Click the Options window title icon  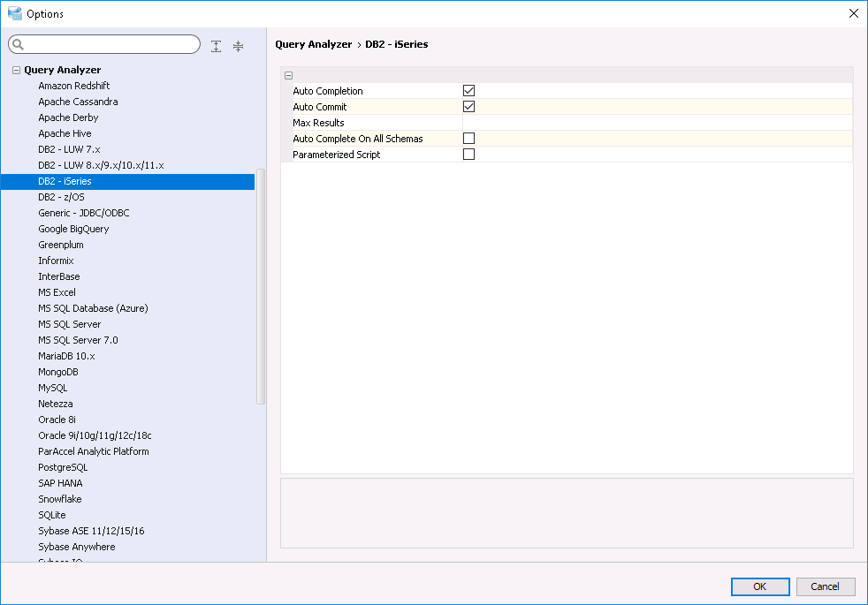[x=14, y=13]
